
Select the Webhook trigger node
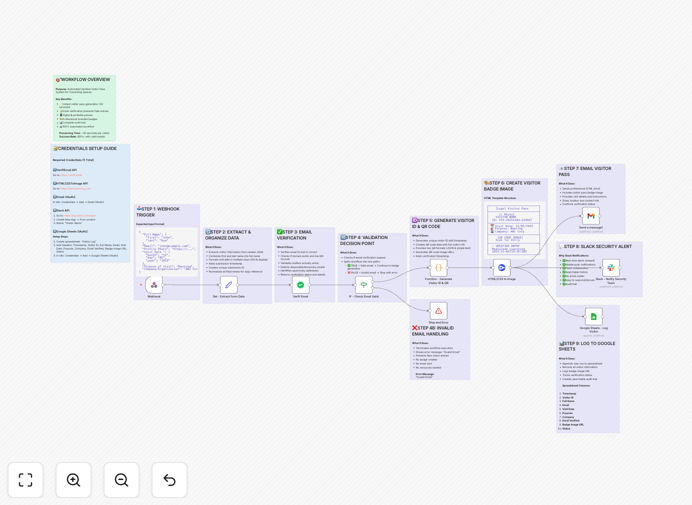point(154,285)
